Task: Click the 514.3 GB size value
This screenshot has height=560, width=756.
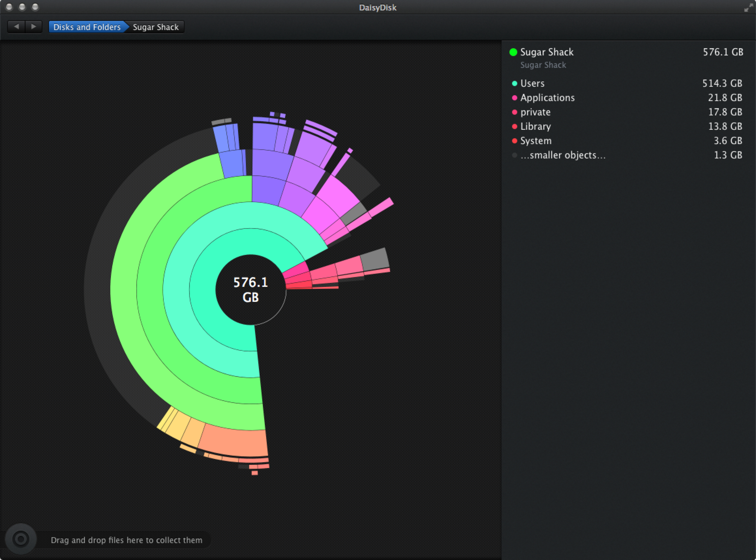Action: (x=722, y=83)
